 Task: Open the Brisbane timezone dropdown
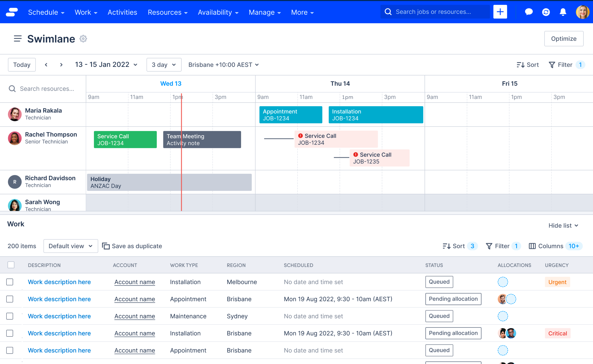click(223, 64)
